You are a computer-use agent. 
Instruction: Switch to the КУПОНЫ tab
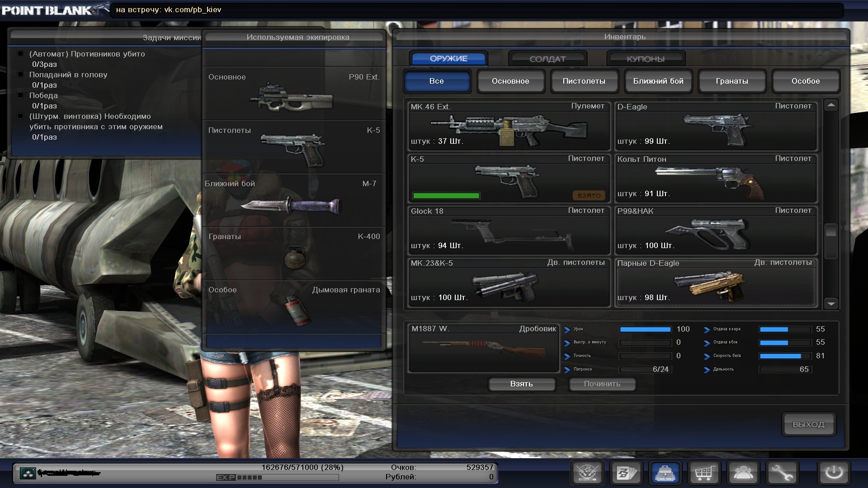click(645, 59)
